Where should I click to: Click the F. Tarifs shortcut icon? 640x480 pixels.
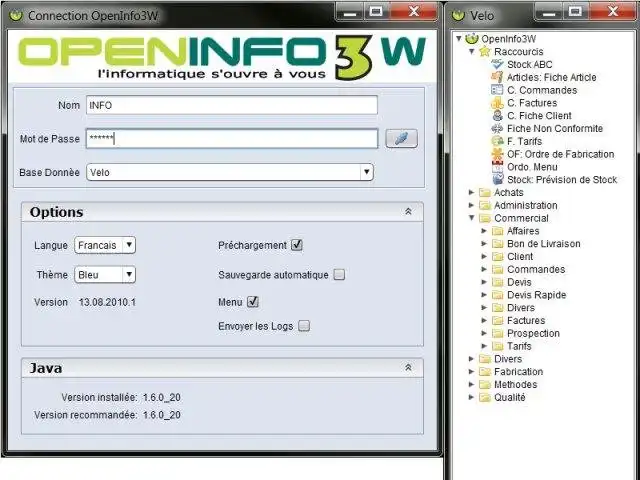497,141
